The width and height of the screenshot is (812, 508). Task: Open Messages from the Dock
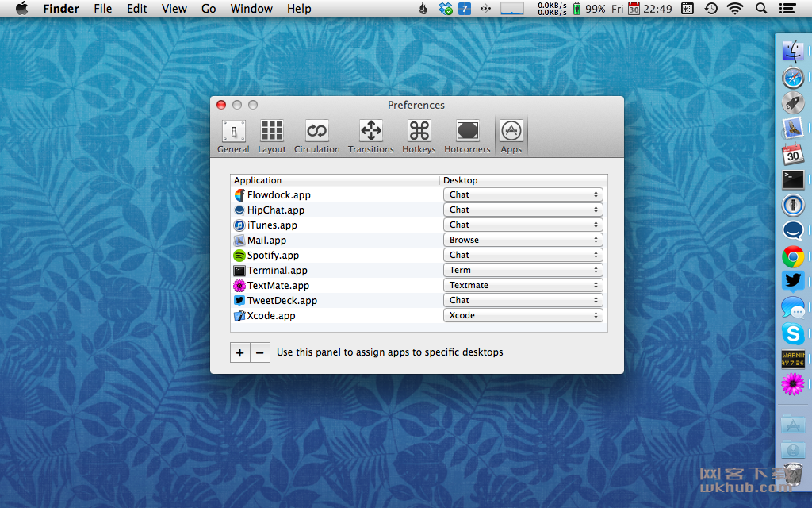pos(793,307)
